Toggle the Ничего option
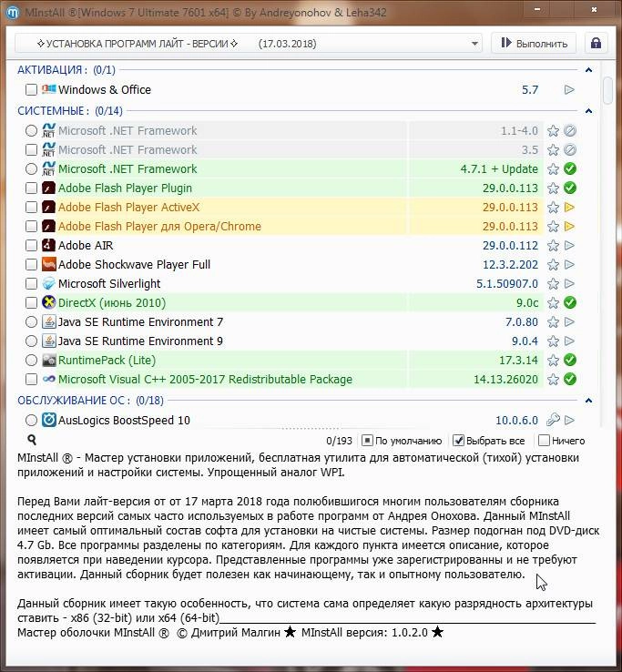 pos(562,441)
